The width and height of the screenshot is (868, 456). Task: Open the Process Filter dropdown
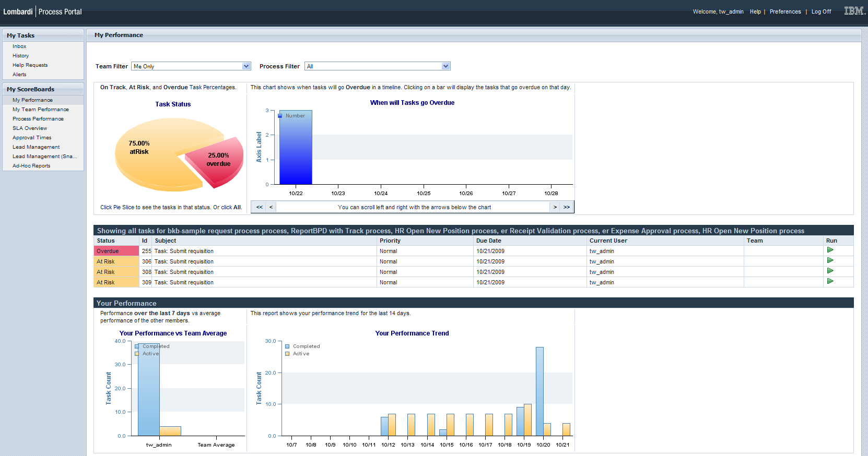(x=377, y=66)
